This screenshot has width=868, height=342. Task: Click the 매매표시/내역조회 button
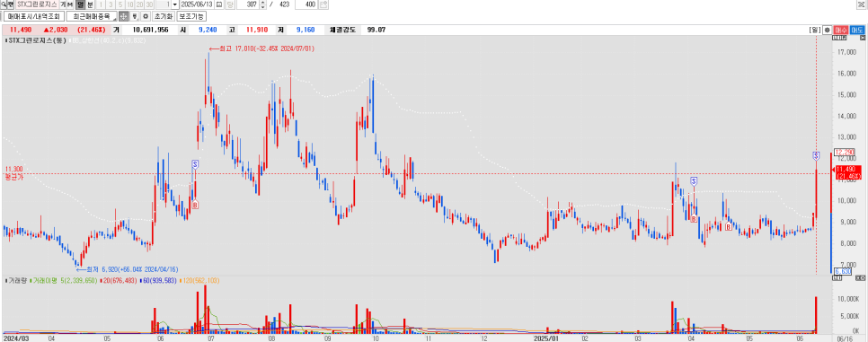click(x=34, y=16)
